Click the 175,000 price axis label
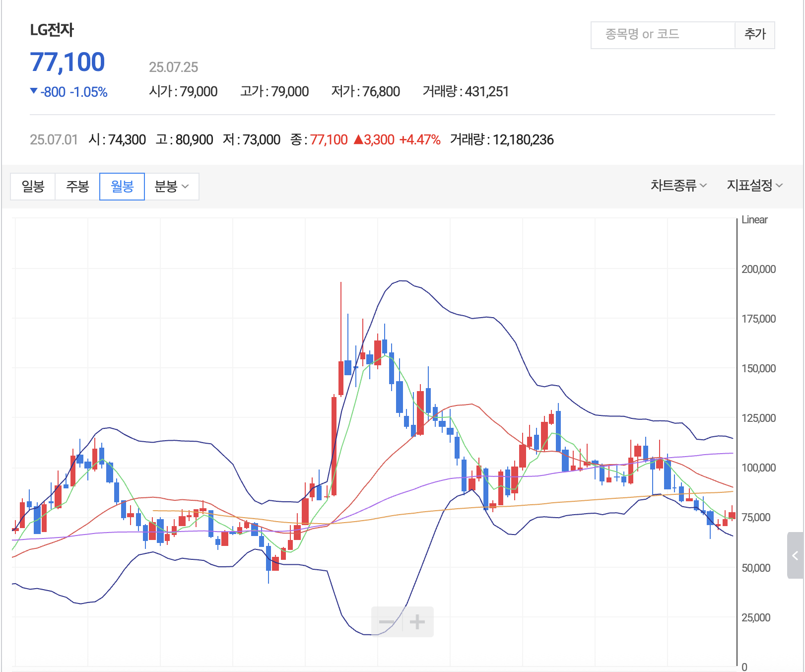 click(758, 319)
